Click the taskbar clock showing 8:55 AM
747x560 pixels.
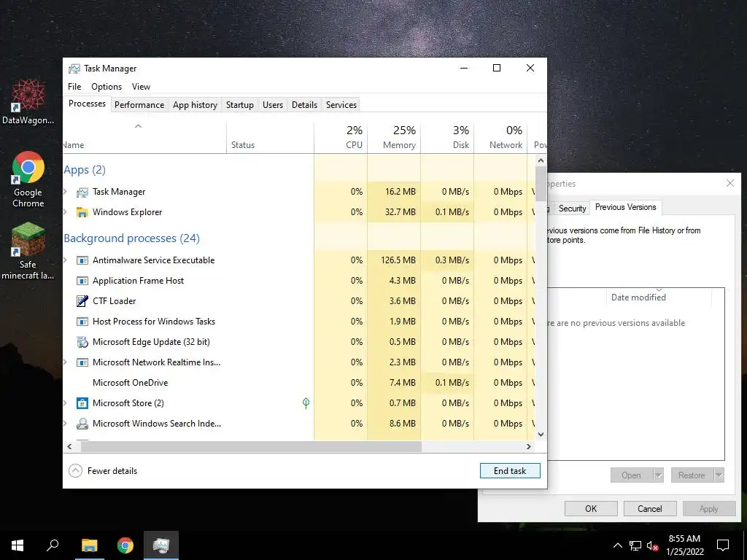pyautogui.click(x=684, y=545)
